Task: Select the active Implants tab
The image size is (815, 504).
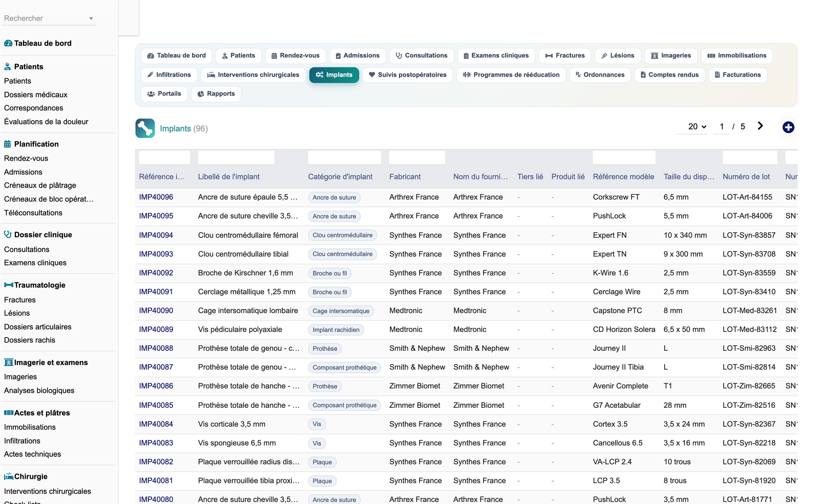Action: click(334, 75)
